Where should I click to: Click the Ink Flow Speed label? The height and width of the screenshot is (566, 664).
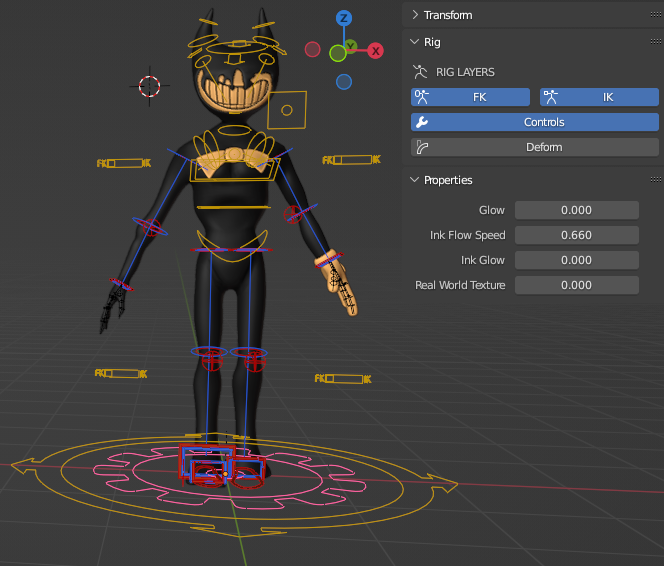(x=468, y=235)
